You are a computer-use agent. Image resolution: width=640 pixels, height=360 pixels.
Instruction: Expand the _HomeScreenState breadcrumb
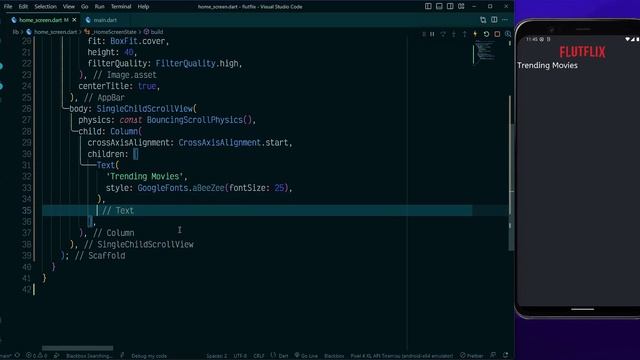111,32
